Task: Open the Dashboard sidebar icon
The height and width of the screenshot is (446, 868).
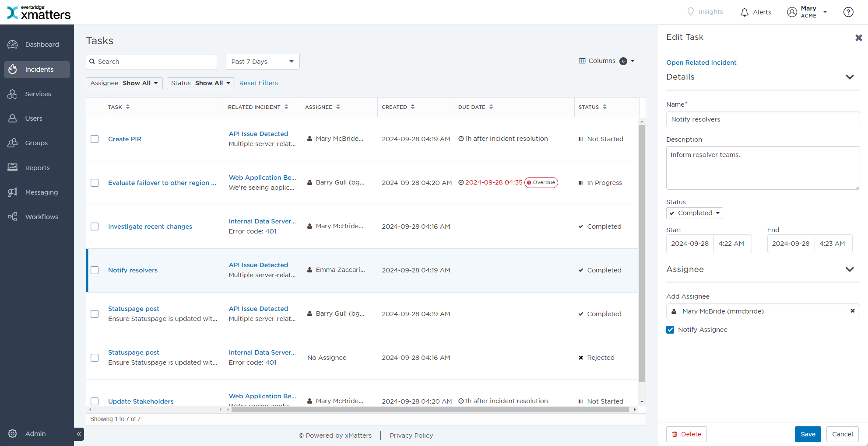Action: 13,45
